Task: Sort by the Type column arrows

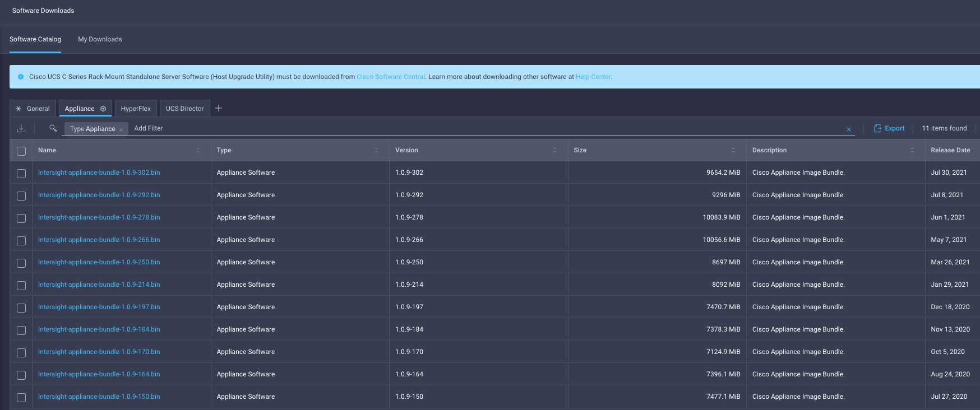Action: coord(376,150)
